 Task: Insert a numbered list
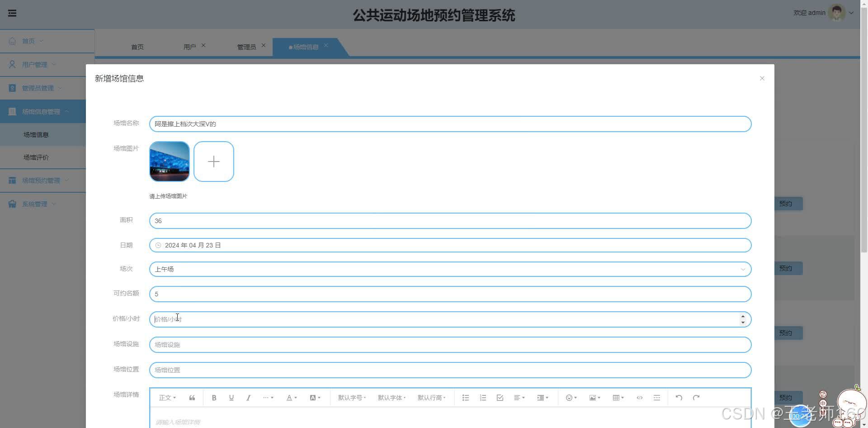(x=483, y=398)
